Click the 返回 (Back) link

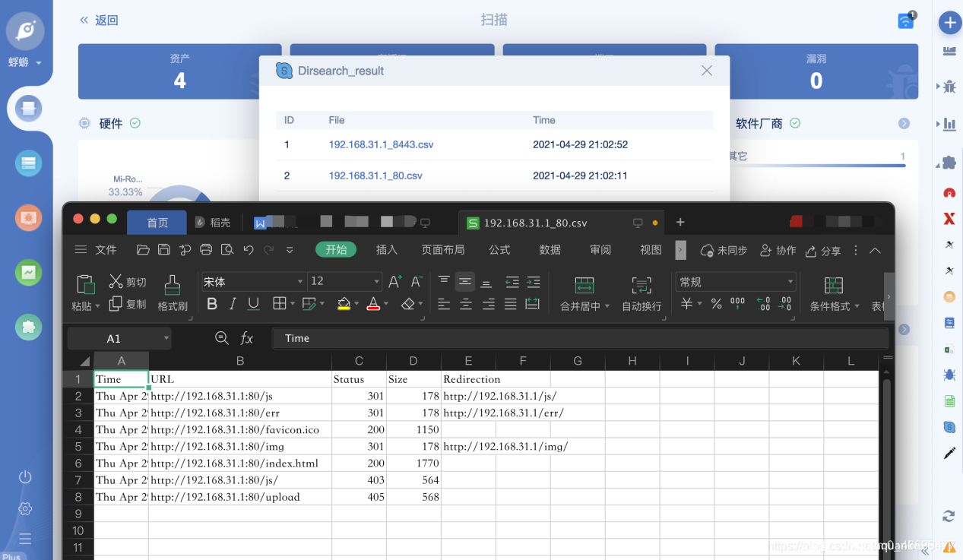(x=100, y=21)
